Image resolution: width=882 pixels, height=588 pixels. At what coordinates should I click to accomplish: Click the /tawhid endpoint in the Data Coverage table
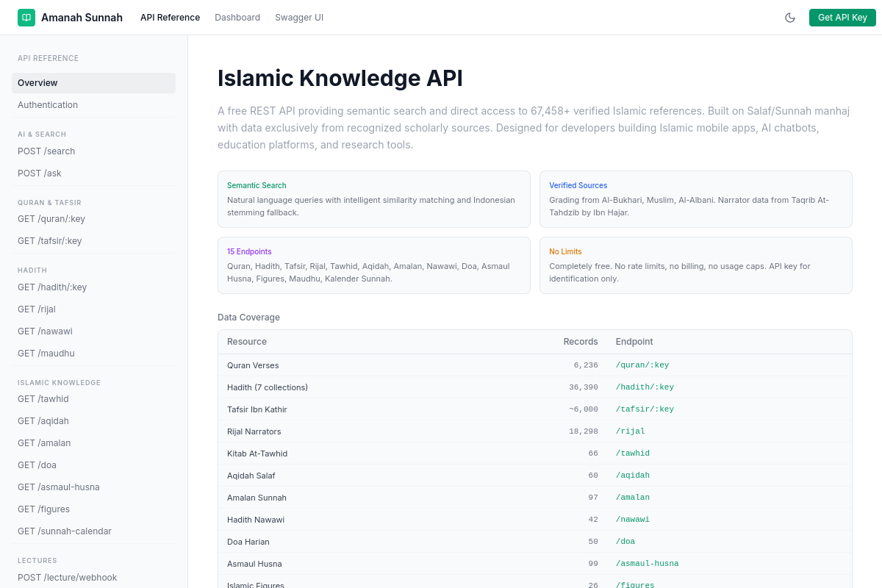coord(633,453)
